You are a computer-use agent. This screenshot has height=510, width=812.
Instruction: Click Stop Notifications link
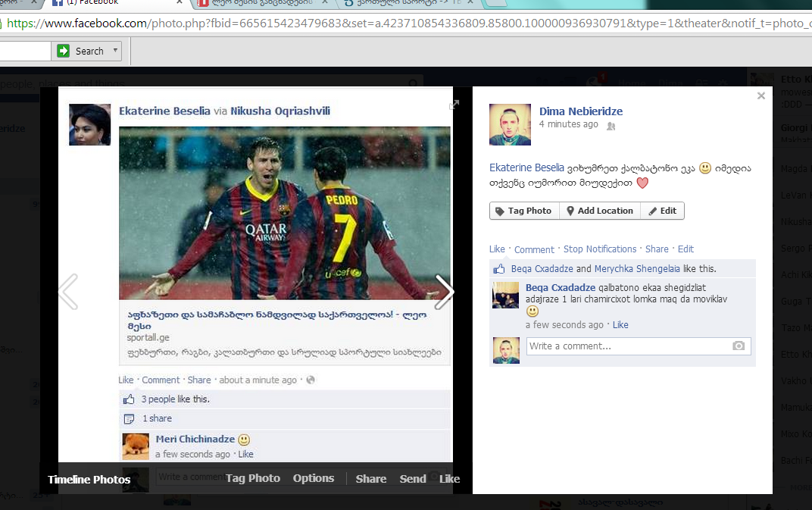click(x=600, y=249)
